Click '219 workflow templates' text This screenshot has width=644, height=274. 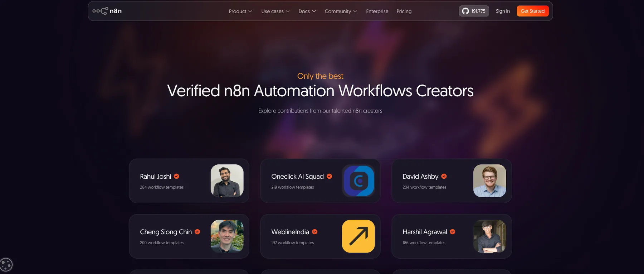coord(292,187)
